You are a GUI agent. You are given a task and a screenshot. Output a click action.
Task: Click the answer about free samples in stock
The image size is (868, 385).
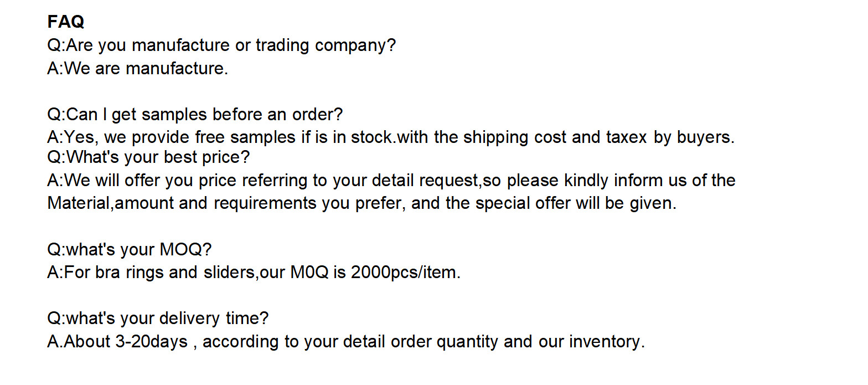pyautogui.click(x=391, y=137)
